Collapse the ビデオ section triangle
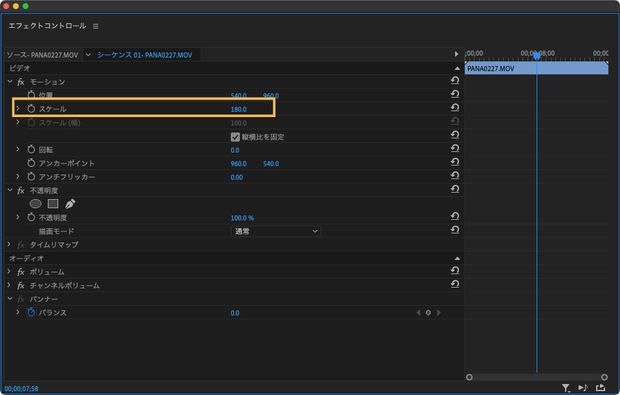The image size is (620, 395). coord(457,68)
